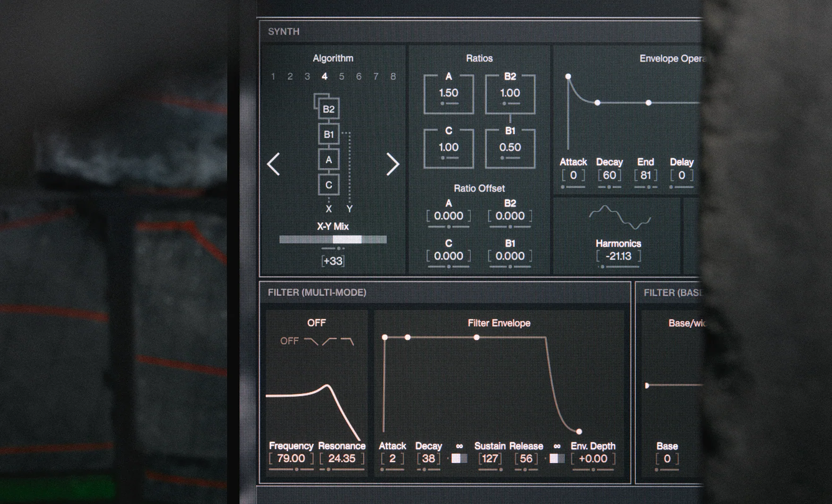Image resolution: width=832 pixels, height=504 pixels.
Task: Click Ratio Offset A value field
Action: (x=449, y=216)
